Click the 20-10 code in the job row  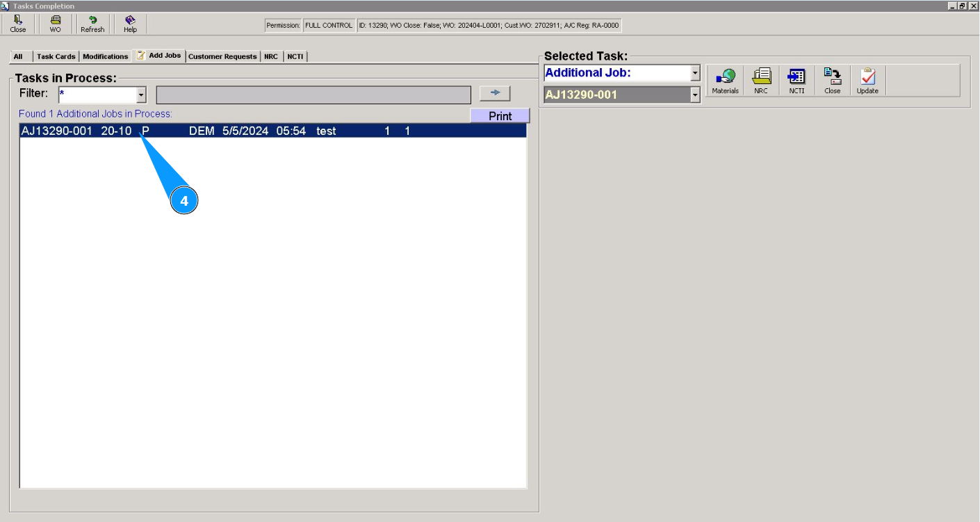tap(116, 131)
